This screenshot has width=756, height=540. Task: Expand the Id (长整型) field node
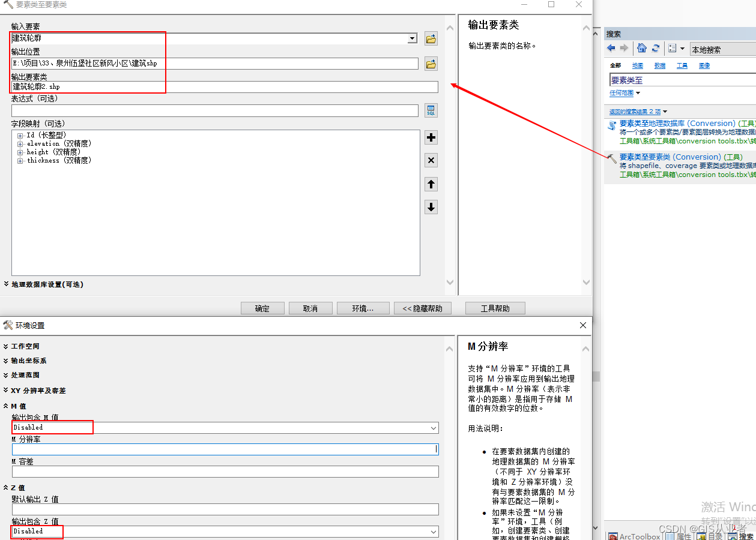point(20,136)
